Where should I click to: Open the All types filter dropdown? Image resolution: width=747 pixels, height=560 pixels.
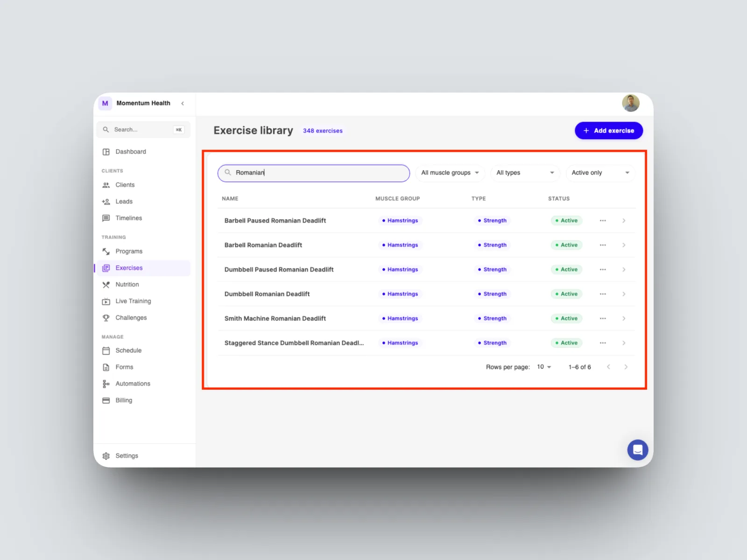(x=525, y=173)
